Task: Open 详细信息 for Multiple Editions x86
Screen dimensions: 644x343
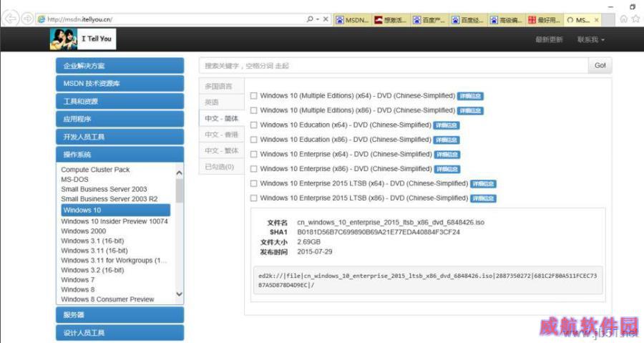Action: coord(470,111)
